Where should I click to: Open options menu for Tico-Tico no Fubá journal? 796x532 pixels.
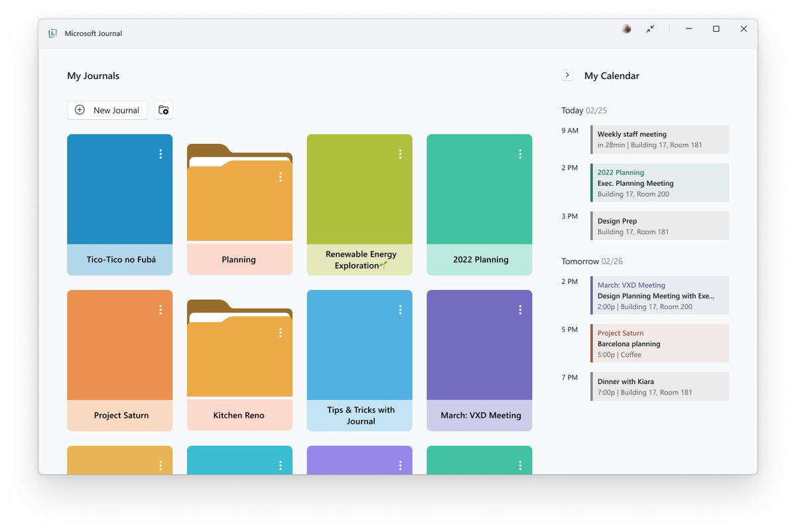click(x=161, y=154)
